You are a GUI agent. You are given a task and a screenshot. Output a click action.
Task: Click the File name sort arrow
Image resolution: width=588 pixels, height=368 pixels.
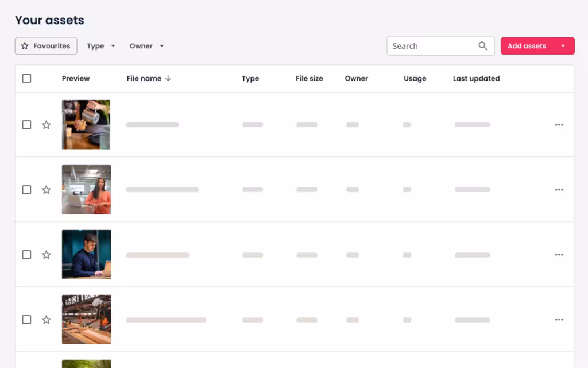click(x=168, y=78)
